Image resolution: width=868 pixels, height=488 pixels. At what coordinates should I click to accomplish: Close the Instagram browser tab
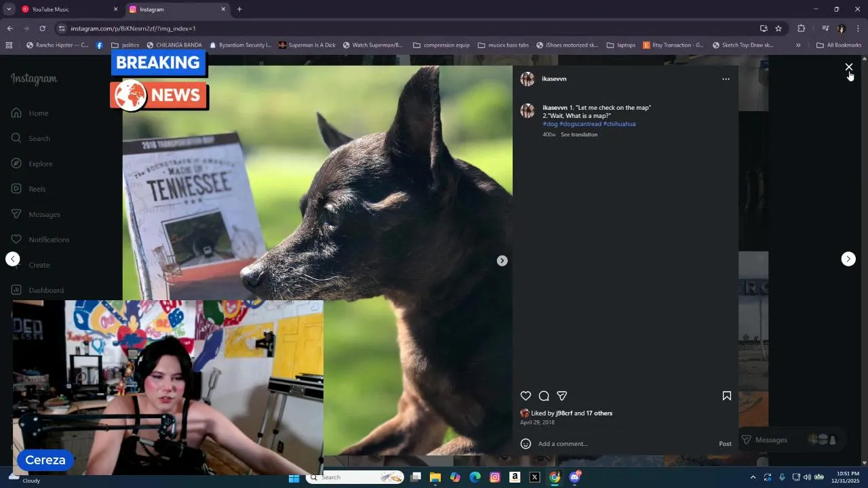point(223,9)
